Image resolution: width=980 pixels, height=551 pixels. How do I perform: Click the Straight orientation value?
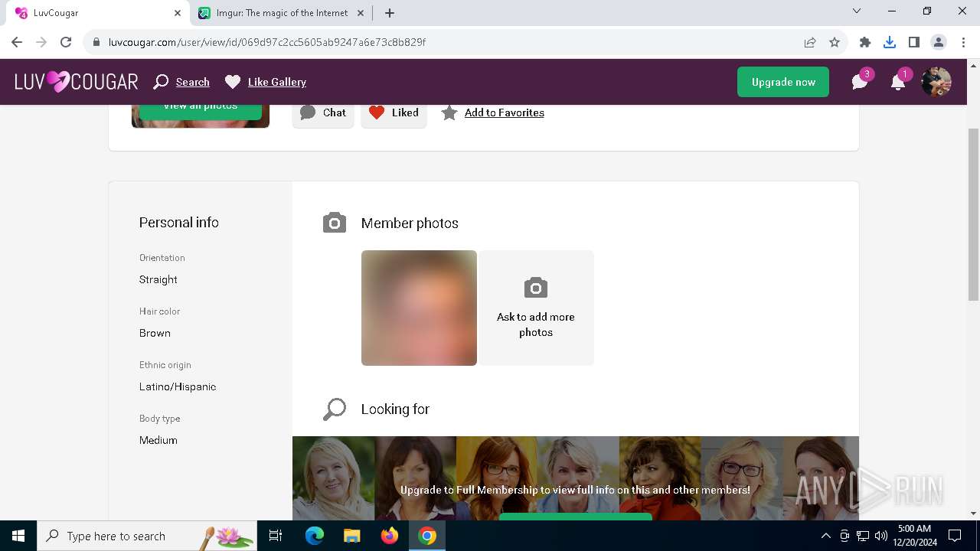point(158,279)
